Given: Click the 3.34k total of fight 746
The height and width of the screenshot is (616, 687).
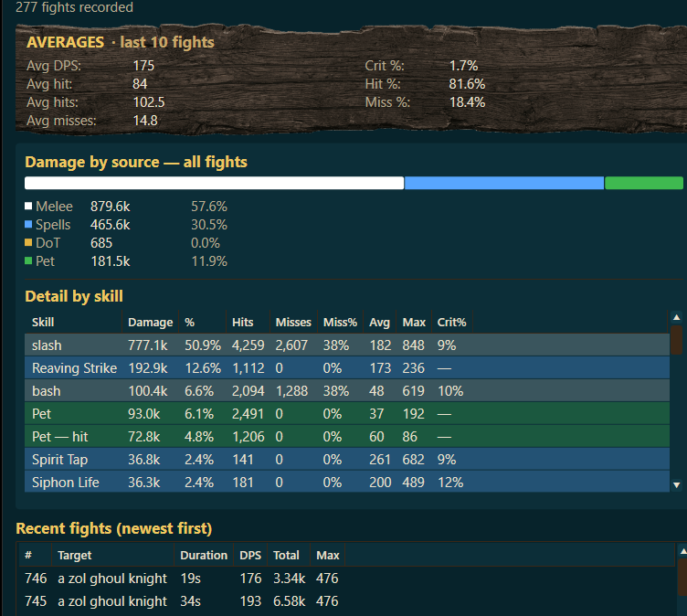Looking at the screenshot, I should 290,579.
